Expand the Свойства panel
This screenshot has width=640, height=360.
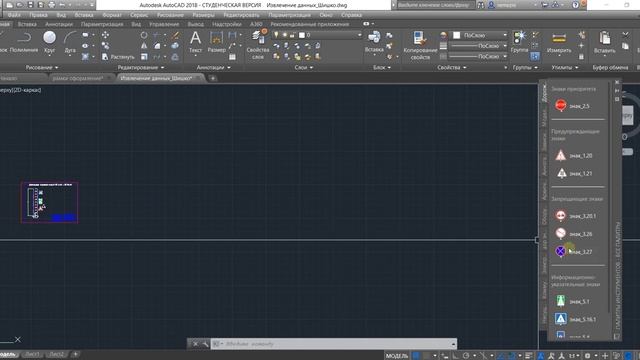click(452, 67)
